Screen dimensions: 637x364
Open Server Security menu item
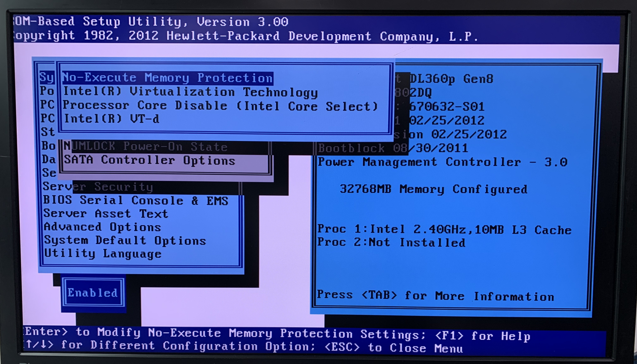[x=98, y=187]
